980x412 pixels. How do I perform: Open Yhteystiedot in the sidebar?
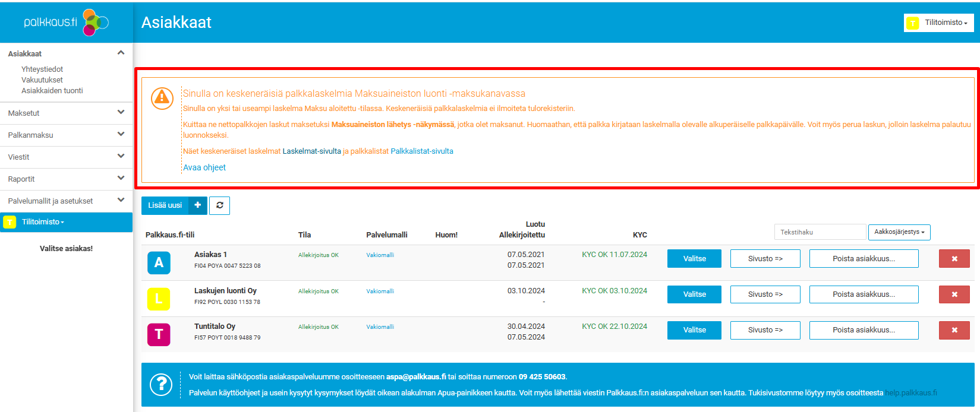[42, 69]
